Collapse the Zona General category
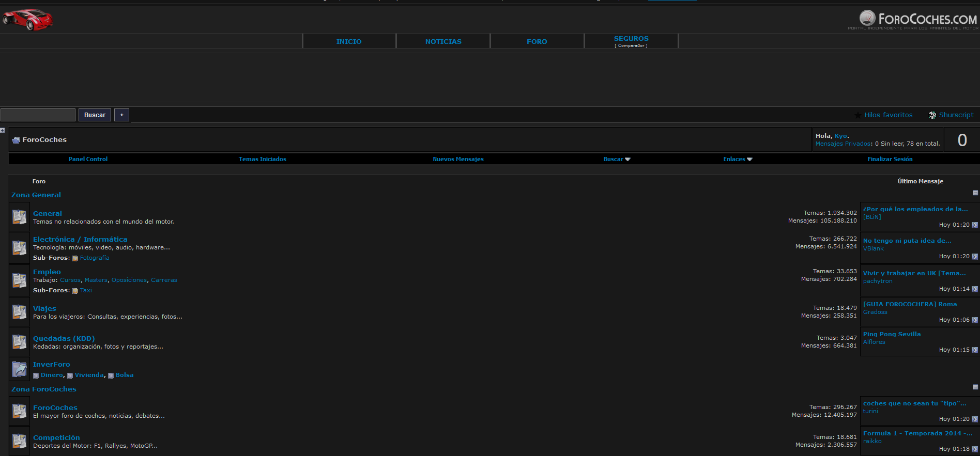Screen dimensions: 980x456 (x=975, y=193)
